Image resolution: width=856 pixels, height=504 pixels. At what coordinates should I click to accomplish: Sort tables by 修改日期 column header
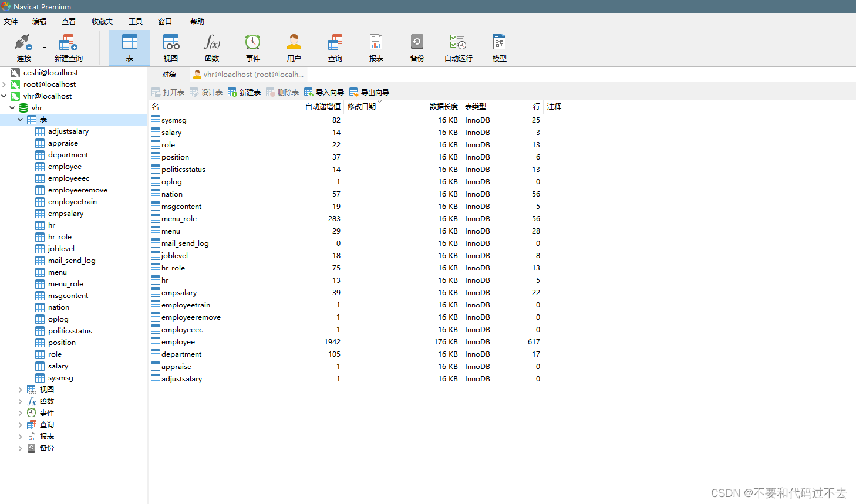point(361,106)
